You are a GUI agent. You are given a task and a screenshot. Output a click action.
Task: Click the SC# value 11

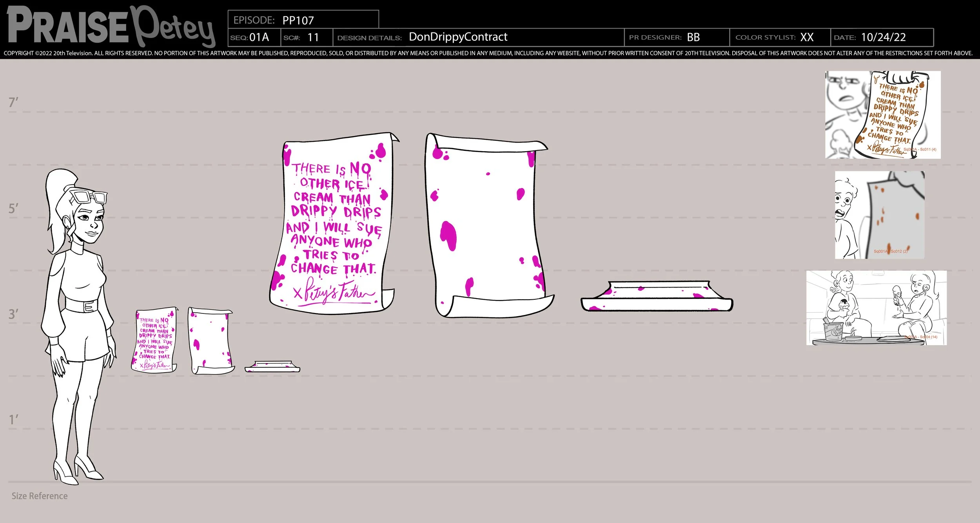pos(313,37)
